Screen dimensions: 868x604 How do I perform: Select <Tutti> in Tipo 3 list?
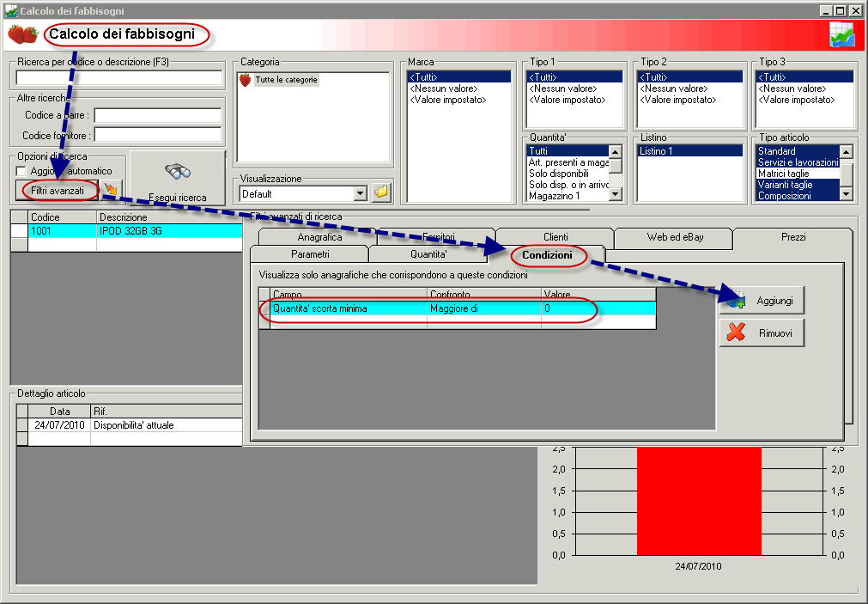804,77
